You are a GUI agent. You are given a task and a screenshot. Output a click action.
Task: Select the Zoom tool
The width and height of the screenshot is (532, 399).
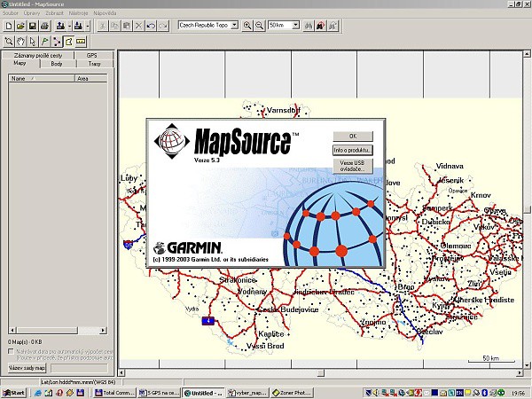(x=9, y=42)
